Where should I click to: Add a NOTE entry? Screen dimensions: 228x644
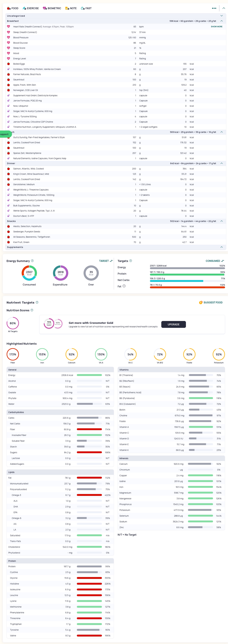71,8
